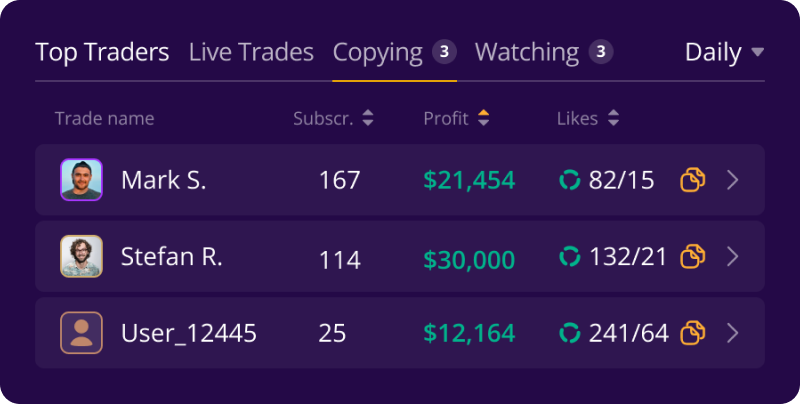Open the Daily period dropdown
The image size is (800, 404).
click(724, 52)
